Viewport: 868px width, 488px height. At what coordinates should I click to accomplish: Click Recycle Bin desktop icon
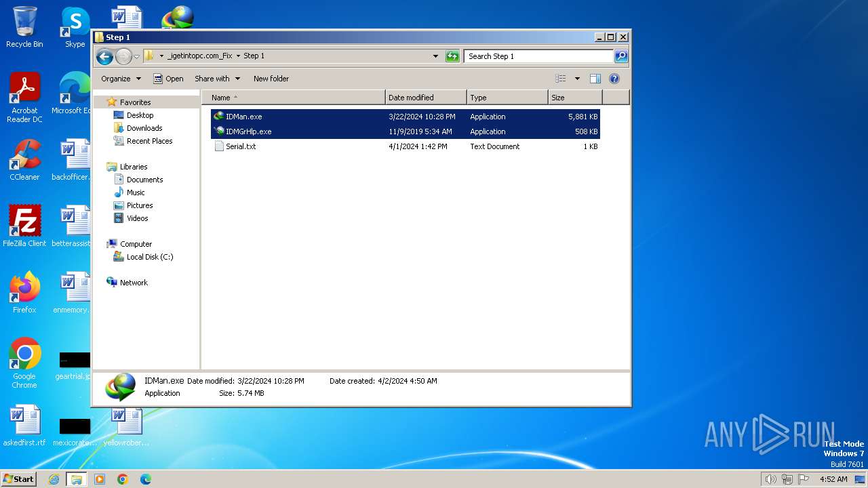coord(24,27)
